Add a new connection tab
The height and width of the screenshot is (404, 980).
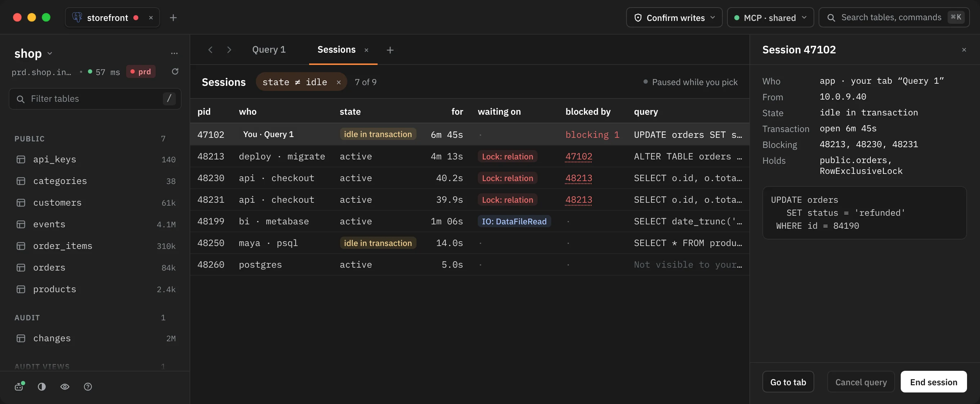click(173, 18)
